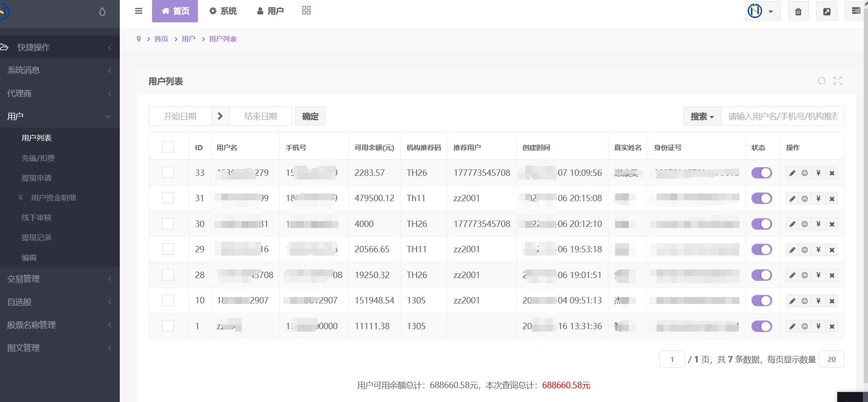This screenshot has height=402, width=868.
Task: Check the row checkbox for user ID 31
Action: pos(168,198)
